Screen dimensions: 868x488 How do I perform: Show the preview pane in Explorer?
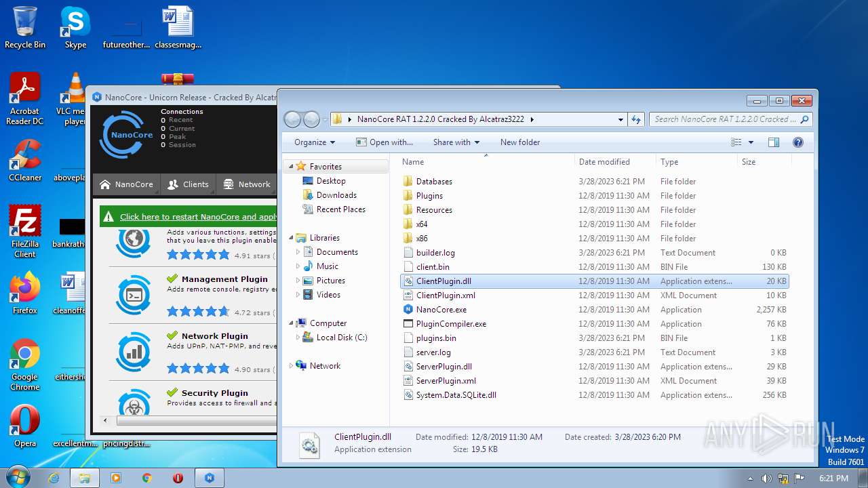coord(774,142)
